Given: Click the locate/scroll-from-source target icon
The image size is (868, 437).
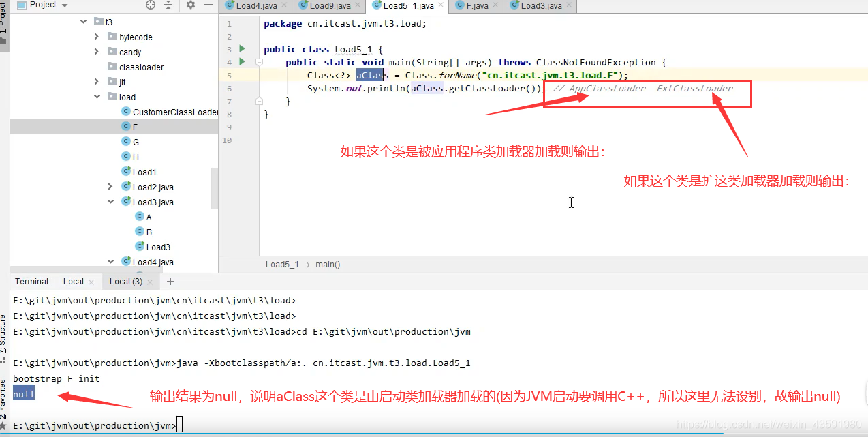Looking at the screenshot, I should (x=151, y=5).
